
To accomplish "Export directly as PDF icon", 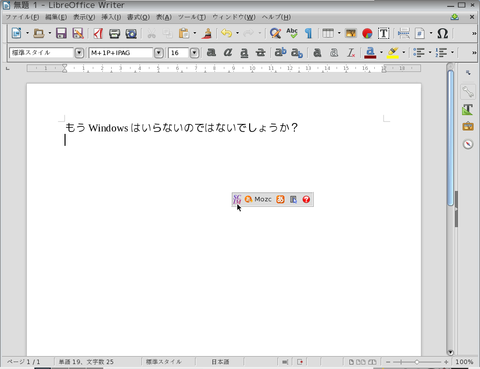I will click(98, 33).
